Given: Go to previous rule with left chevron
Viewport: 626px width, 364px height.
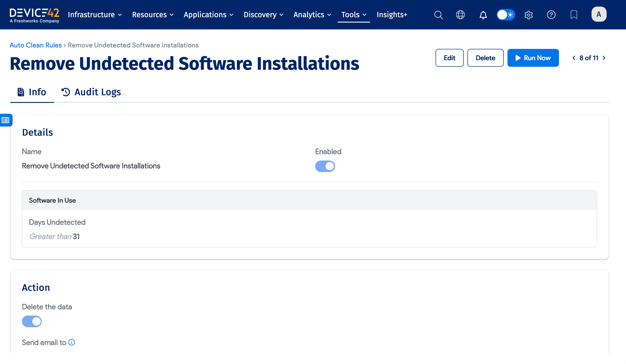Looking at the screenshot, I should 574,58.
